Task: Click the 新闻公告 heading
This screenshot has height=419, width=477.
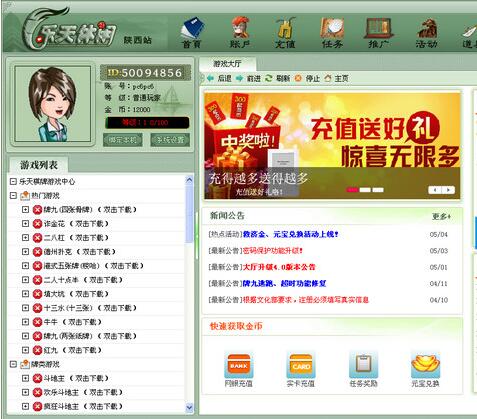Action: 227,216
